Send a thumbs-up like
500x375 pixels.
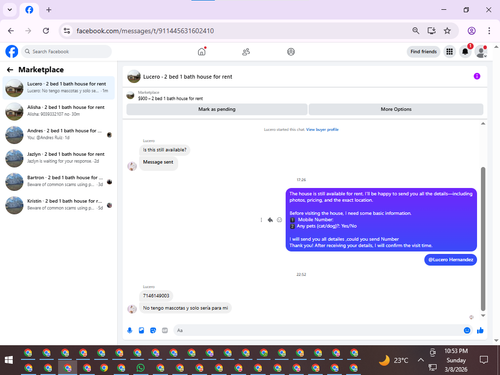coord(480,330)
